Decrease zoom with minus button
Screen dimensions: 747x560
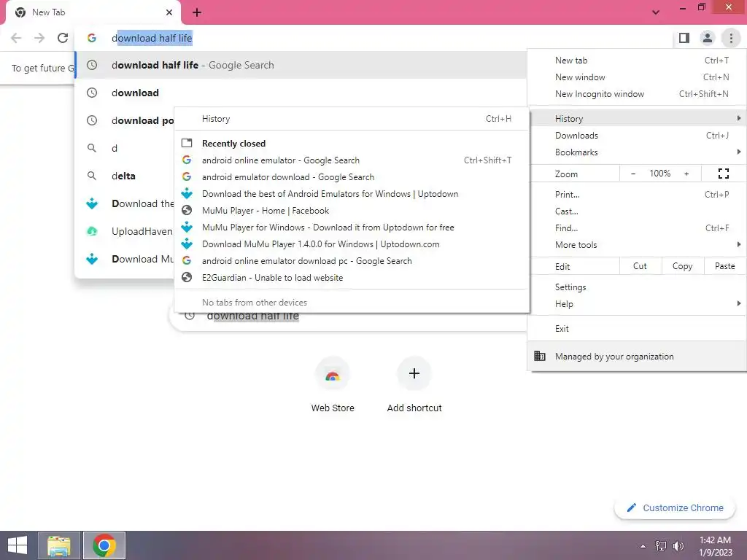tap(633, 174)
